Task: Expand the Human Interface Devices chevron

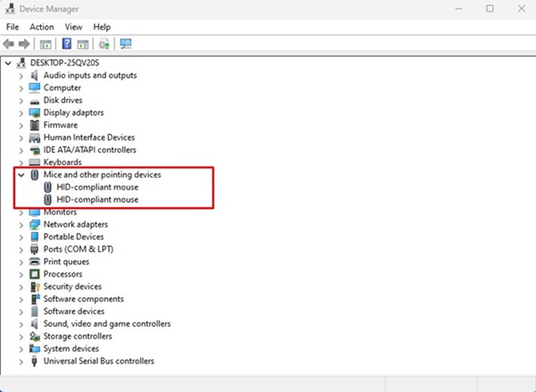Action: (21, 138)
